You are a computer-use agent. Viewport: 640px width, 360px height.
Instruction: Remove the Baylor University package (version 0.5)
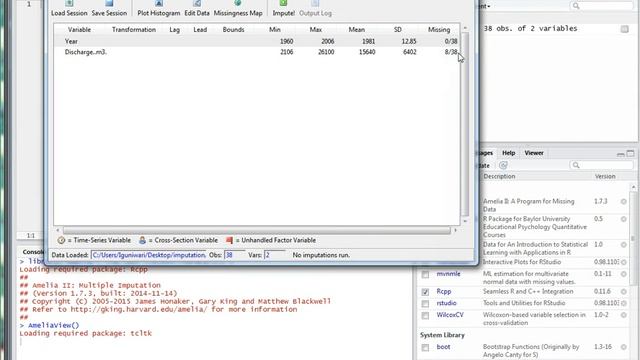pyautogui.click(x=624, y=219)
